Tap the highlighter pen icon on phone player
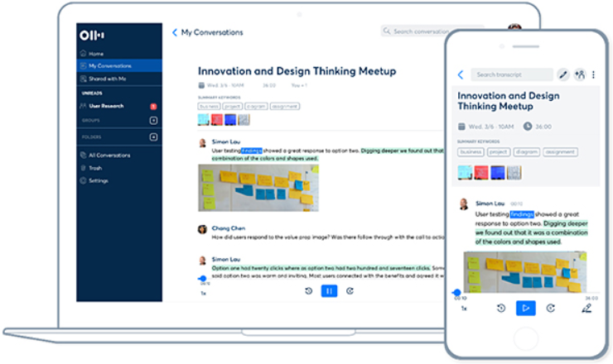 click(586, 309)
